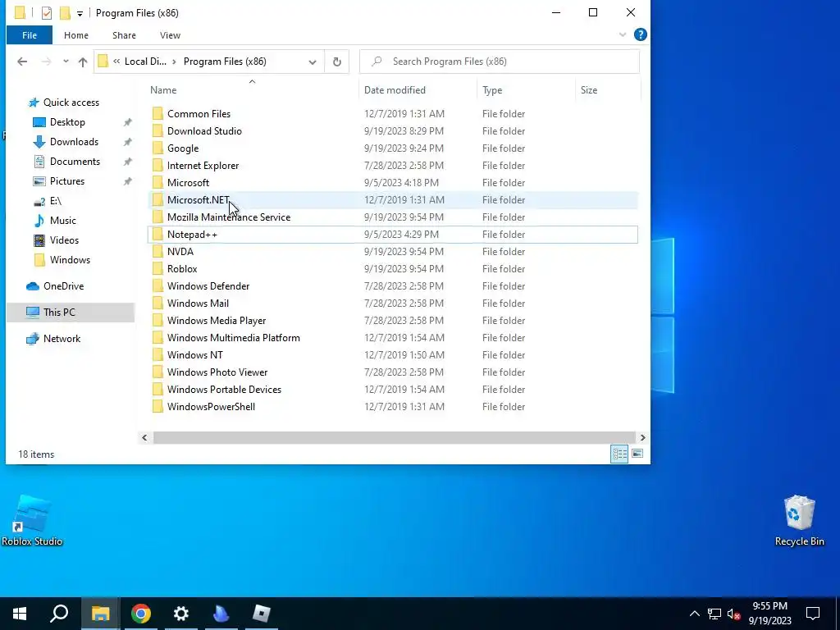
Task: Open taskbar Search magnifier
Action: (59, 614)
